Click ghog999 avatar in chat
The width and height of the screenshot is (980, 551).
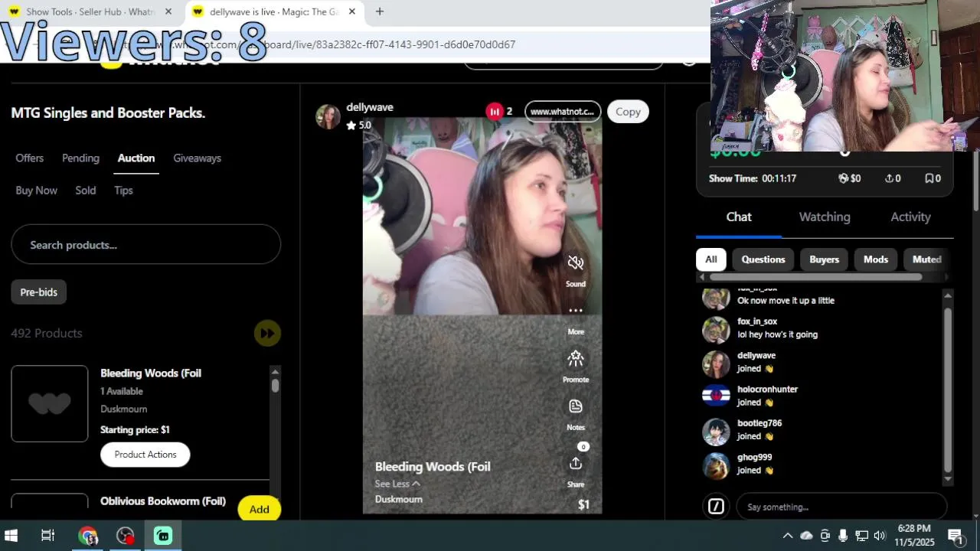click(x=716, y=465)
